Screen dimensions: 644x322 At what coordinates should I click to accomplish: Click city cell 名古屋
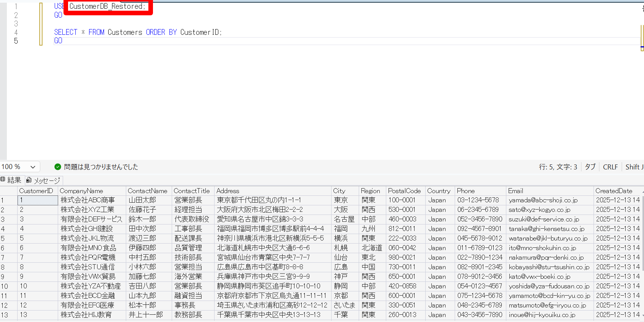(344, 219)
